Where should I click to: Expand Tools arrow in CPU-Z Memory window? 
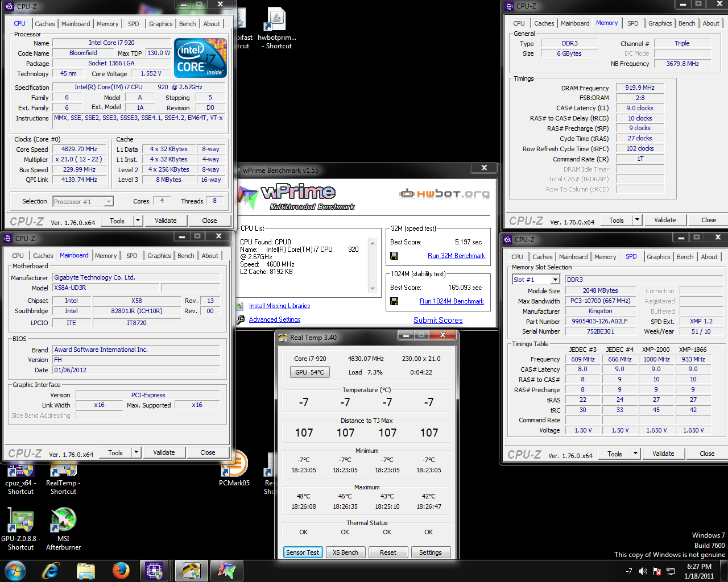click(x=637, y=220)
